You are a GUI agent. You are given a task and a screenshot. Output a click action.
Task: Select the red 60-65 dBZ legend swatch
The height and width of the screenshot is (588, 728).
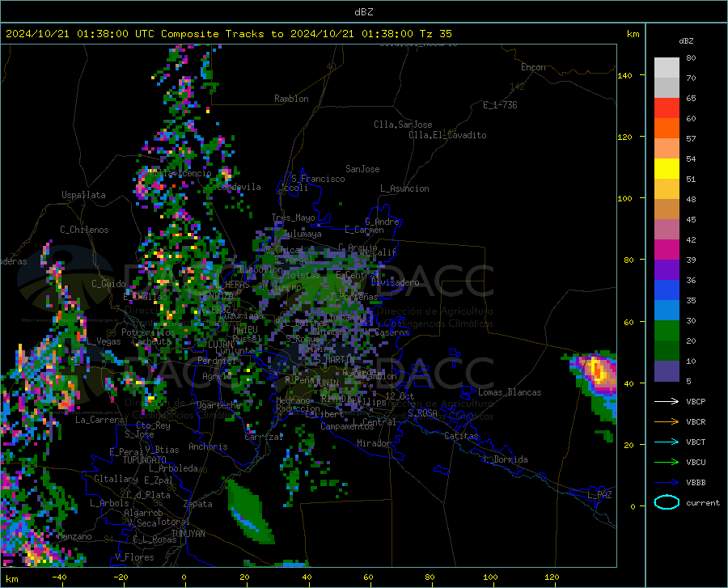[667, 108]
